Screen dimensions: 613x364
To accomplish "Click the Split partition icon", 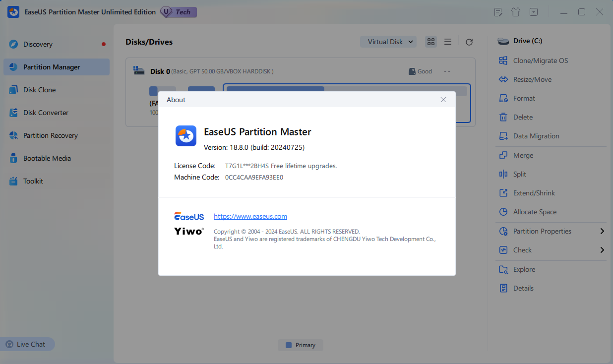I will point(503,174).
